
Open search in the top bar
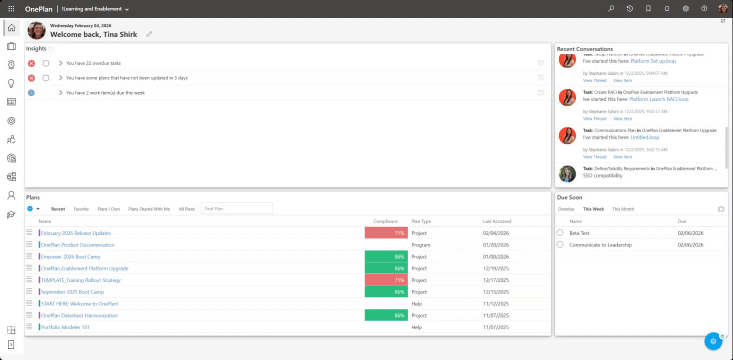coord(611,8)
